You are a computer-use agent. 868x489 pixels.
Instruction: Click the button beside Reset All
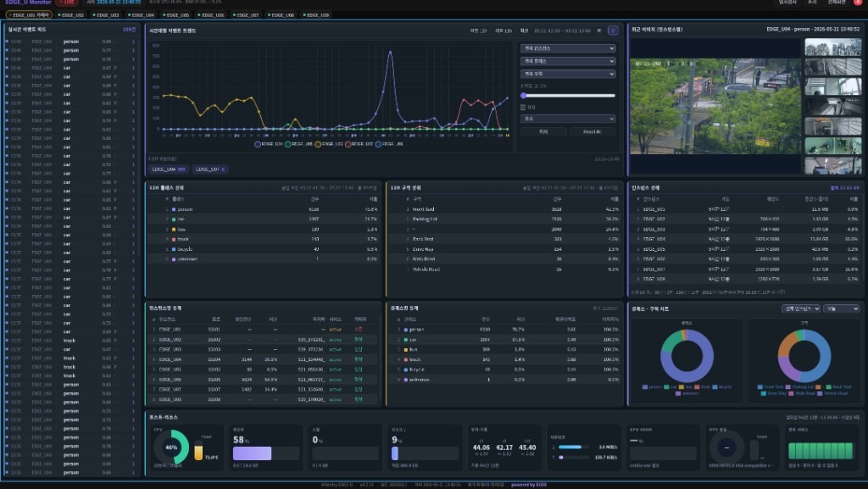click(x=543, y=131)
